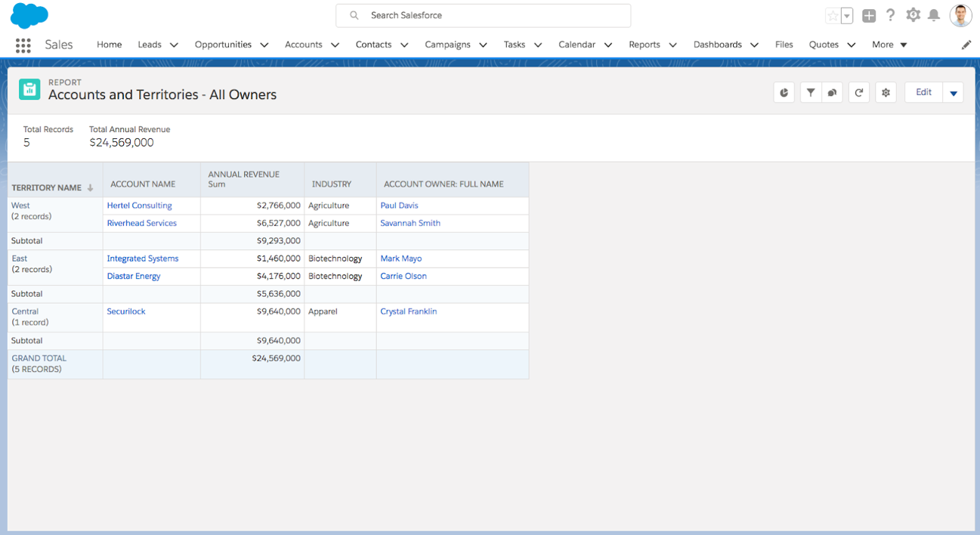The width and height of the screenshot is (980, 535).
Task: Open the dropdown arrow next to Edit
Action: click(954, 93)
